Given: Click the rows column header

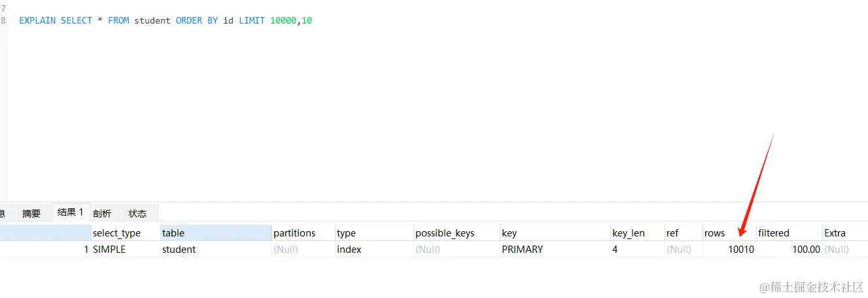Looking at the screenshot, I should click(x=714, y=233).
